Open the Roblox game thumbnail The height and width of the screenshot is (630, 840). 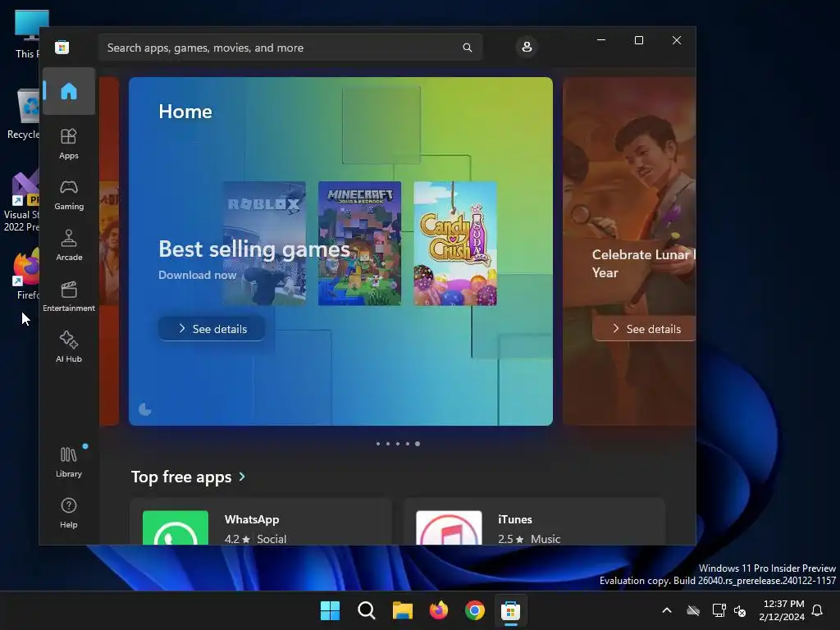[x=264, y=243]
